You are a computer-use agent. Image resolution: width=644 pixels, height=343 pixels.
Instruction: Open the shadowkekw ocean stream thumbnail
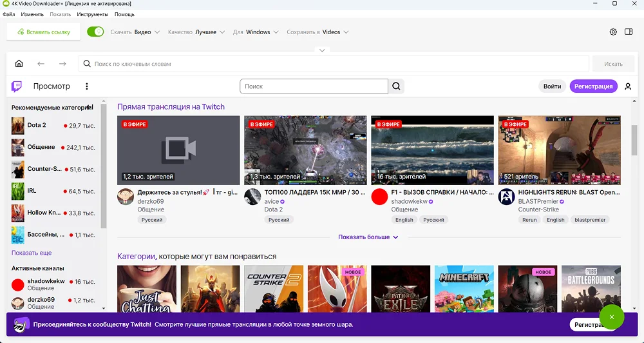coord(433,150)
